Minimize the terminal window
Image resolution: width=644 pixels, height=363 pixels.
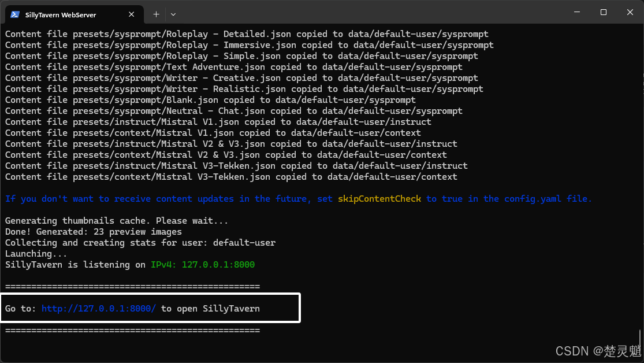[577, 12]
